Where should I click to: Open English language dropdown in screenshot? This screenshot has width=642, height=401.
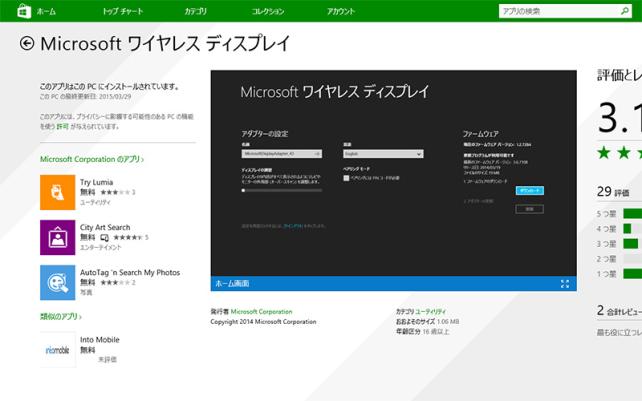click(383, 154)
